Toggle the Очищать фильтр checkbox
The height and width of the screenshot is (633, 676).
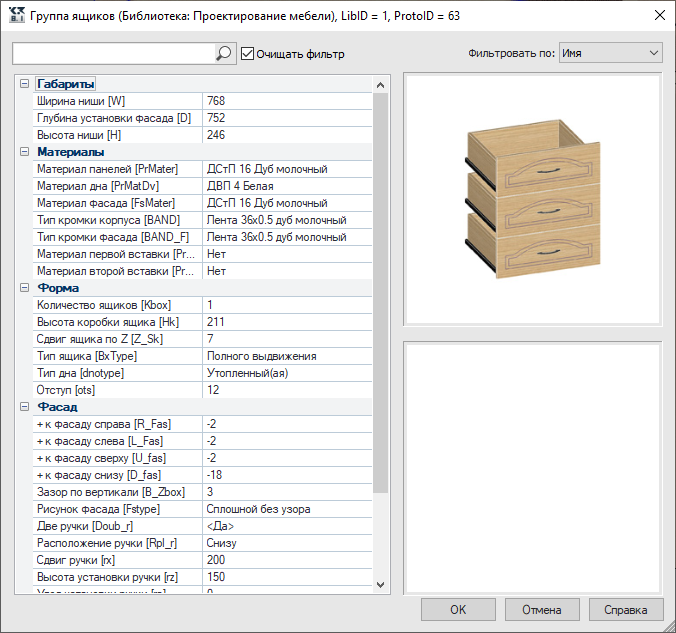click(x=247, y=53)
